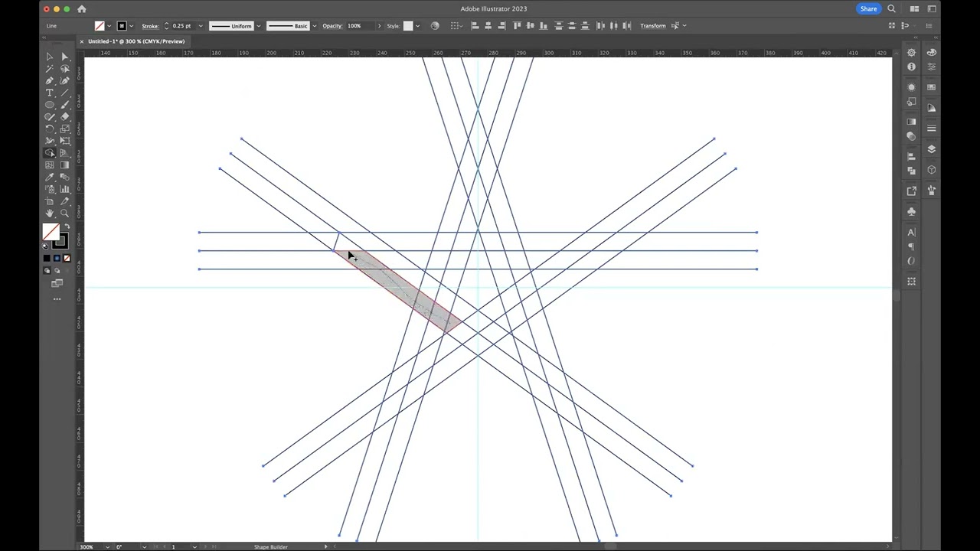The height and width of the screenshot is (551, 980).
Task: Select the Shape Builder tool
Action: (x=50, y=153)
